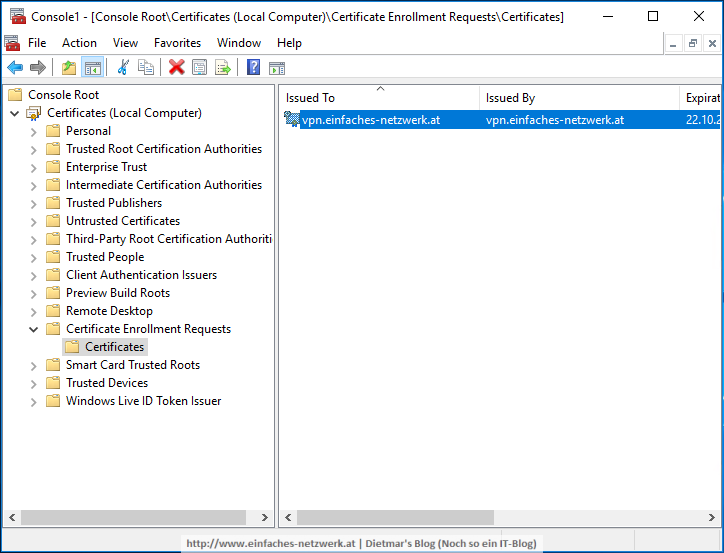Image resolution: width=724 pixels, height=553 pixels.
Task: Click the Trusted Publishers folder icon
Action: pyautogui.click(x=53, y=203)
